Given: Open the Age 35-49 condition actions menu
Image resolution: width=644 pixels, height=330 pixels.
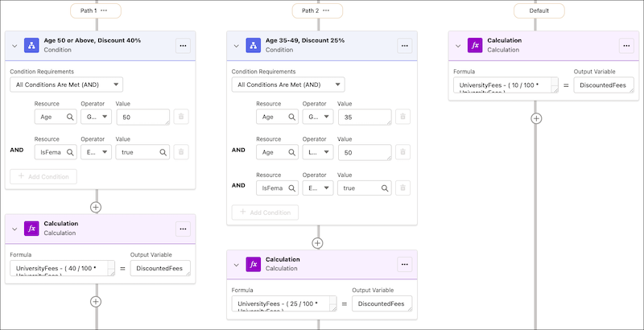Looking at the screenshot, I should 405,46.
